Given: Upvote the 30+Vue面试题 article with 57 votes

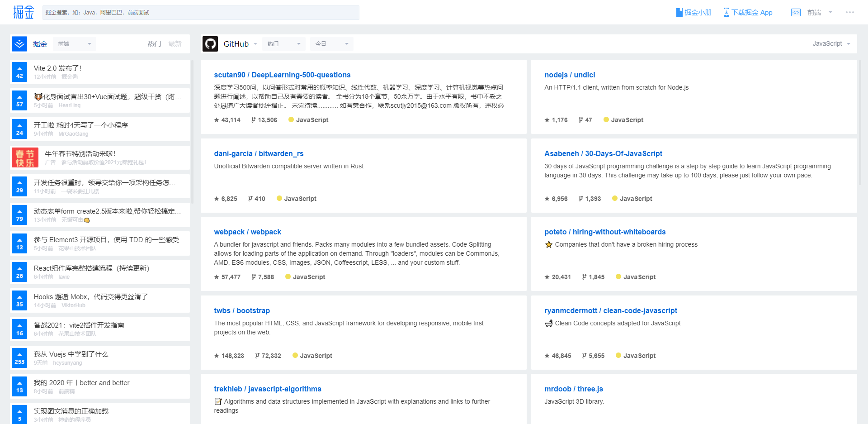Looking at the screenshot, I should pos(19,100).
